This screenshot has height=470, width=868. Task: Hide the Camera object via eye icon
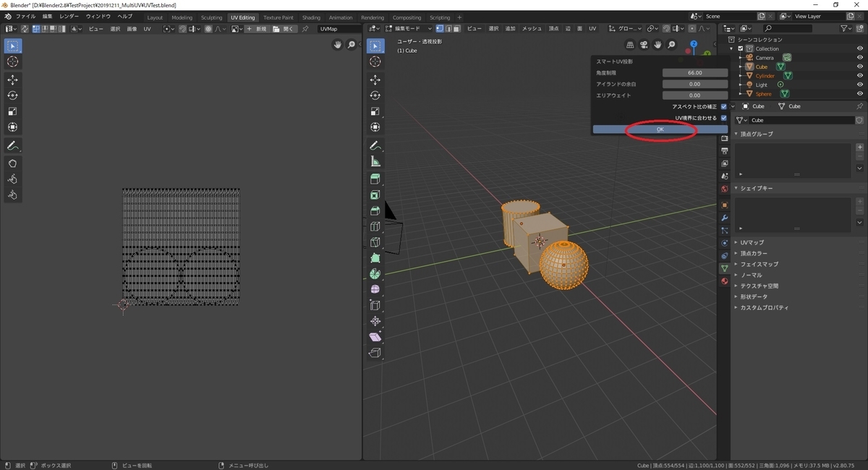point(860,57)
